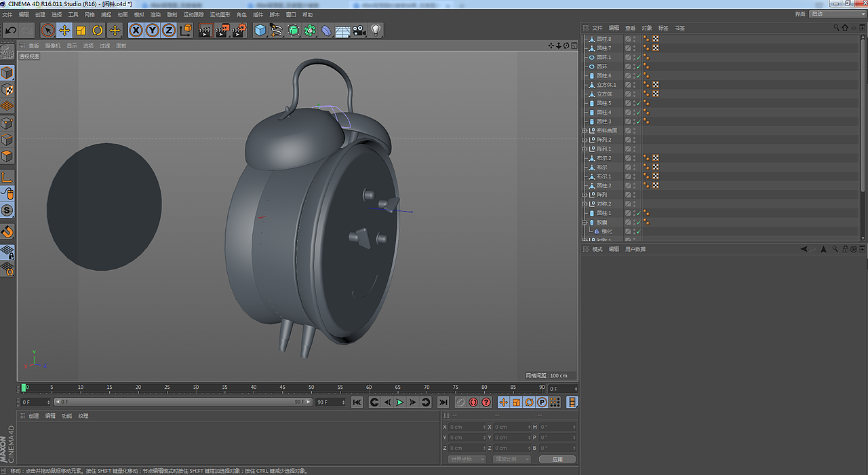Screen dimensions: 868x475
Task: Switch to Texture mode checker cube icon
Action: 7,90
